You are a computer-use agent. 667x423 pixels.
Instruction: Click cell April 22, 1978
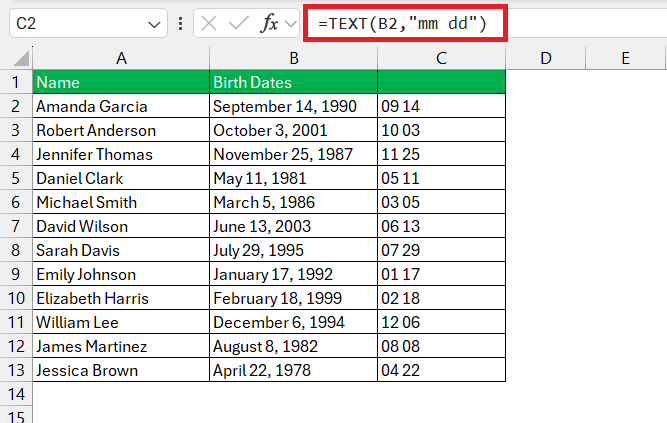[x=294, y=370]
